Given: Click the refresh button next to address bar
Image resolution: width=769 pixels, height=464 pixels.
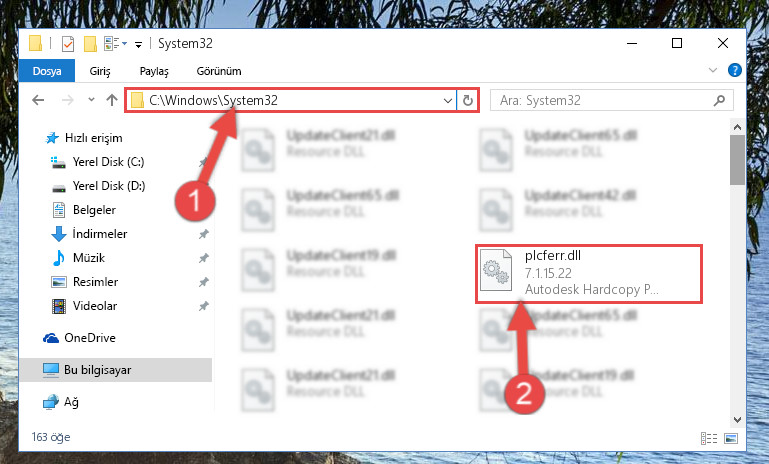Looking at the screenshot, I should (x=468, y=101).
